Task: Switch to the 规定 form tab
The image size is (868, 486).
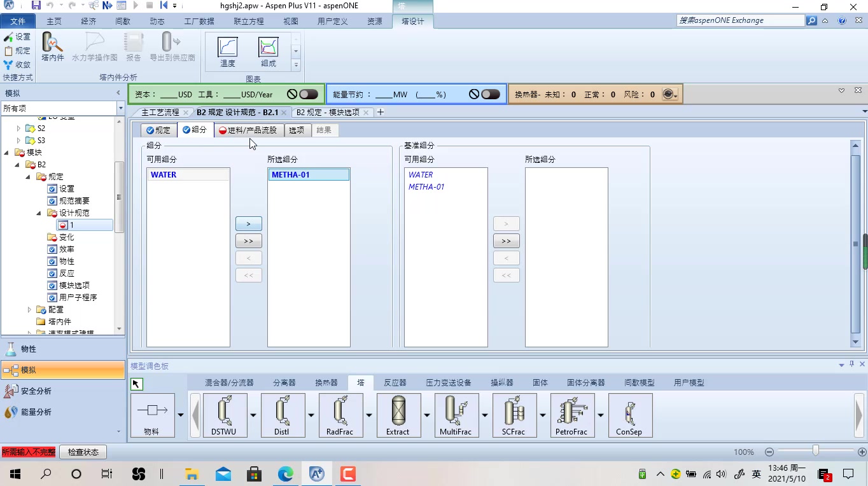Action: 158,130
